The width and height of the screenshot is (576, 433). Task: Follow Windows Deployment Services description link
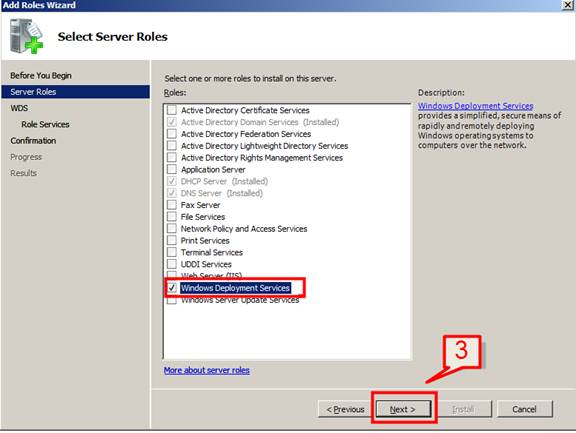(475, 106)
